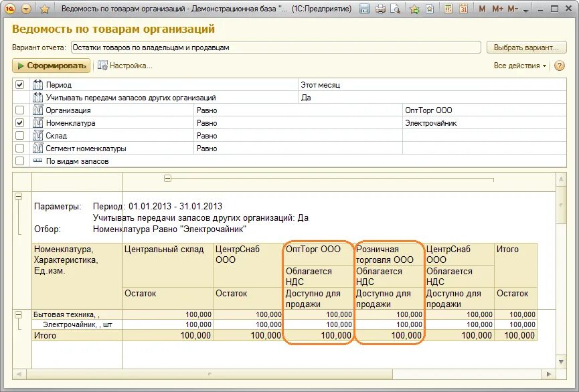This screenshot has width=579, height=392.
Task: Click the M+ memory add button
Action: pyautogui.click(x=497, y=9)
